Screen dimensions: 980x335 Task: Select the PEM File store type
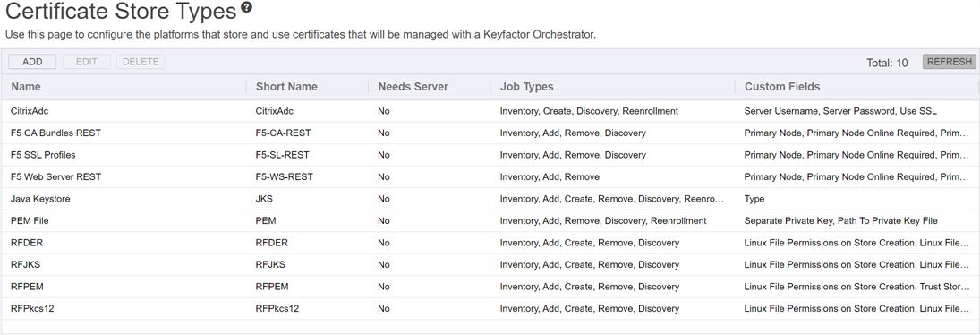tap(490, 220)
